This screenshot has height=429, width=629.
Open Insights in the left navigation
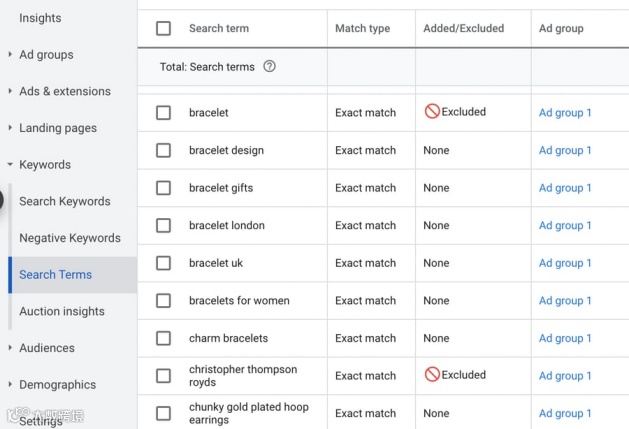tap(40, 18)
